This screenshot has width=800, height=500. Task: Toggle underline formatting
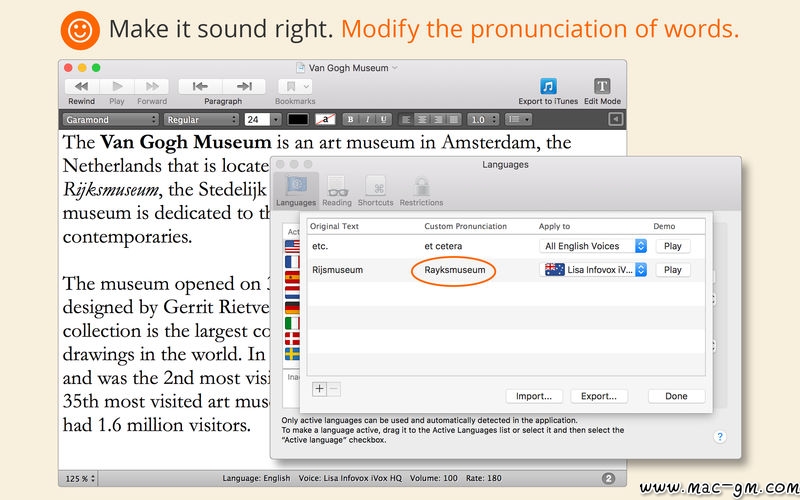point(384,119)
